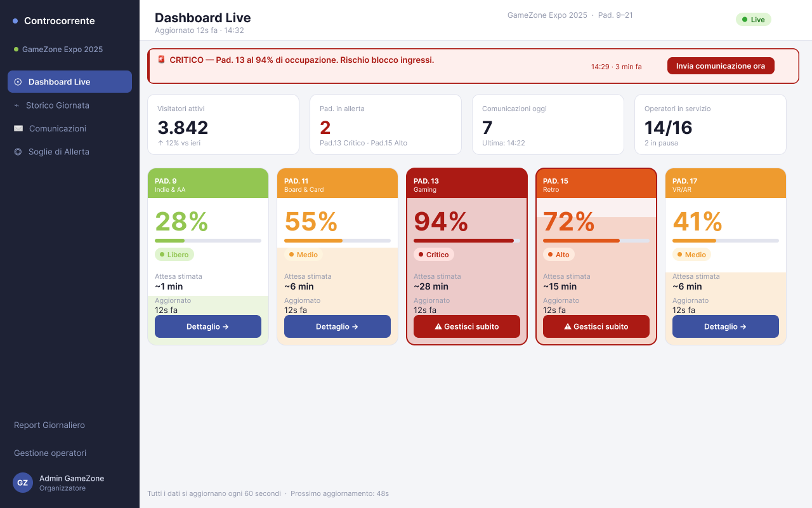The image size is (812, 508).
Task: Click the Invia comunicazione ora button
Action: 721,66
